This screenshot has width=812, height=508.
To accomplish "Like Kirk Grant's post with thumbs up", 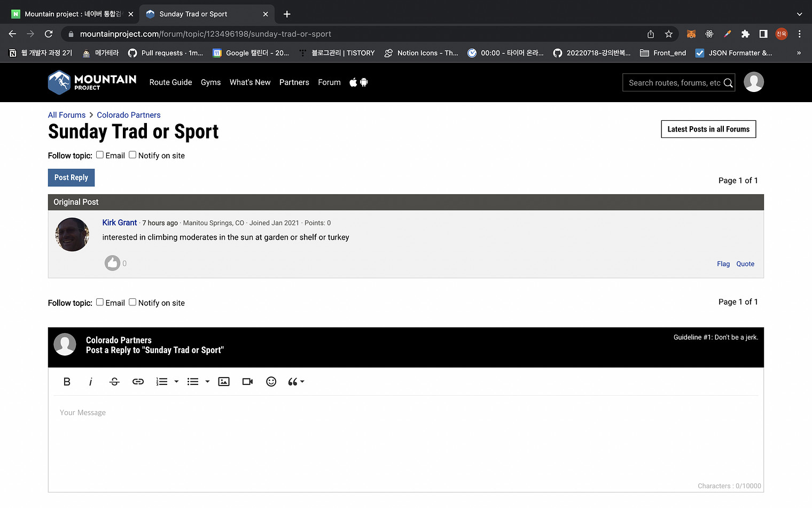I will [x=112, y=263].
